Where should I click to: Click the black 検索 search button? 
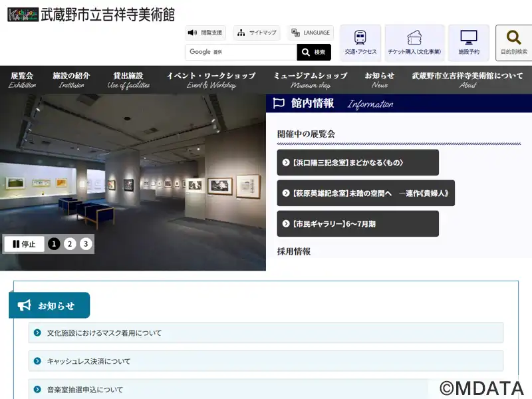(314, 52)
